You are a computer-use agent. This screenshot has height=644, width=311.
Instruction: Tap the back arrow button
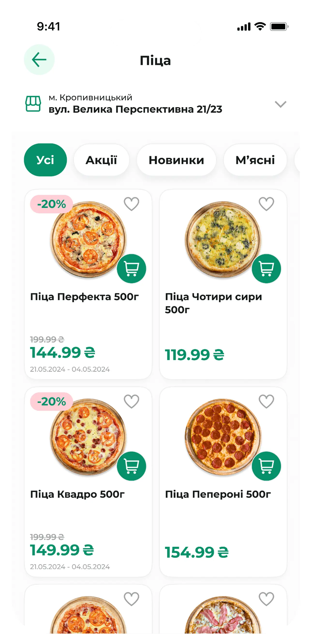click(39, 59)
